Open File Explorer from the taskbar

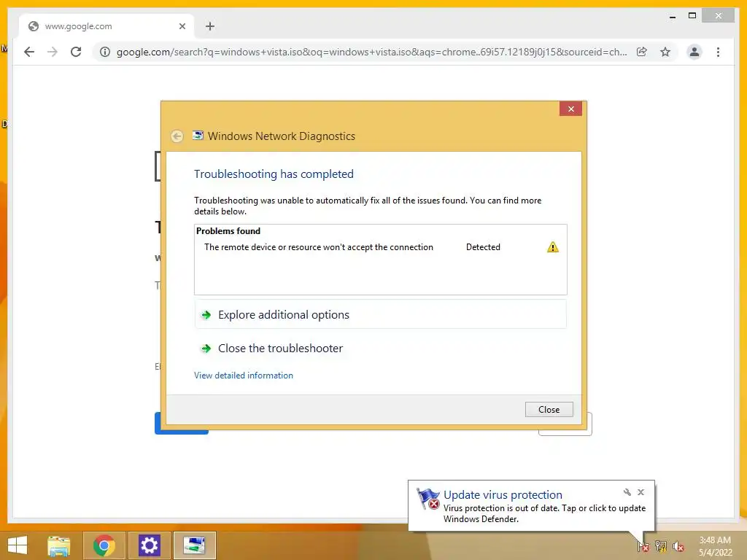coord(58,545)
